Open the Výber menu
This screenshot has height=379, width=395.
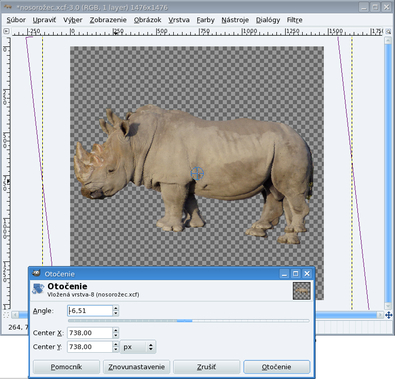(x=73, y=20)
